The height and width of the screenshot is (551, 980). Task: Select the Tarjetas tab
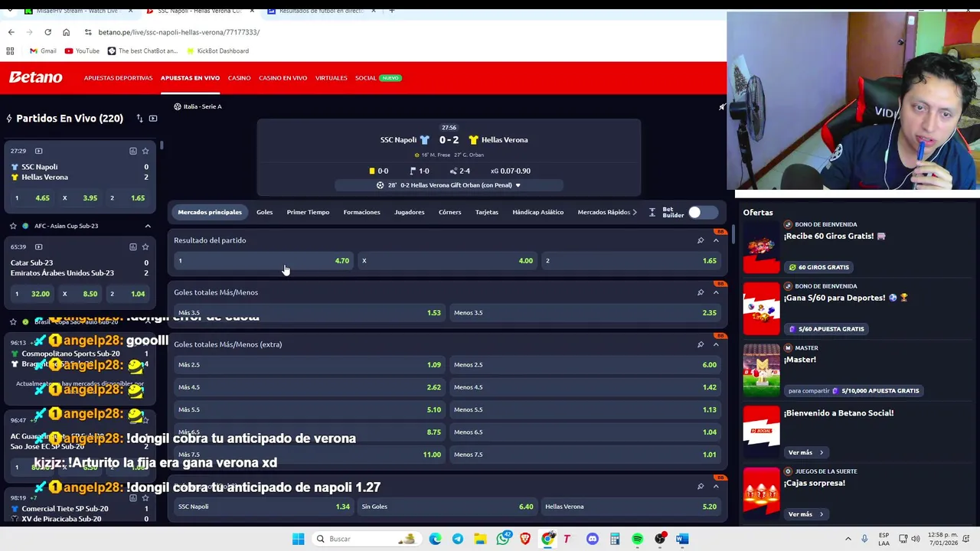486,212
